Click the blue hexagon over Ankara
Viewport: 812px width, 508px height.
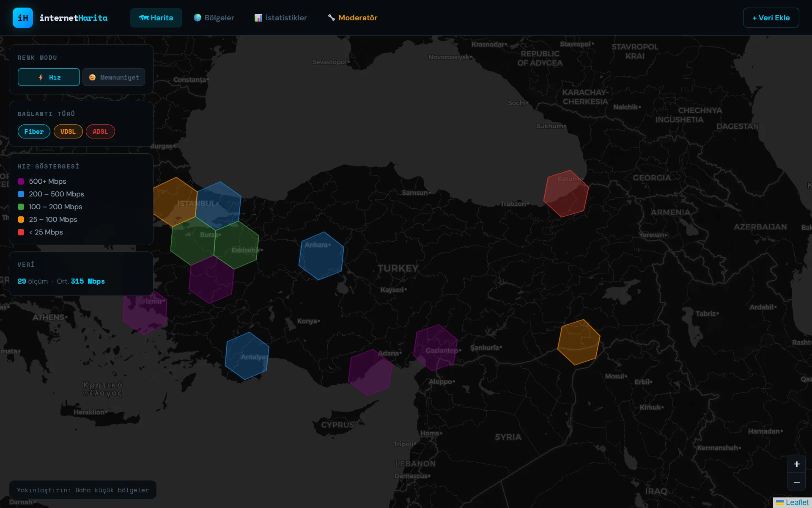click(x=321, y=256)
